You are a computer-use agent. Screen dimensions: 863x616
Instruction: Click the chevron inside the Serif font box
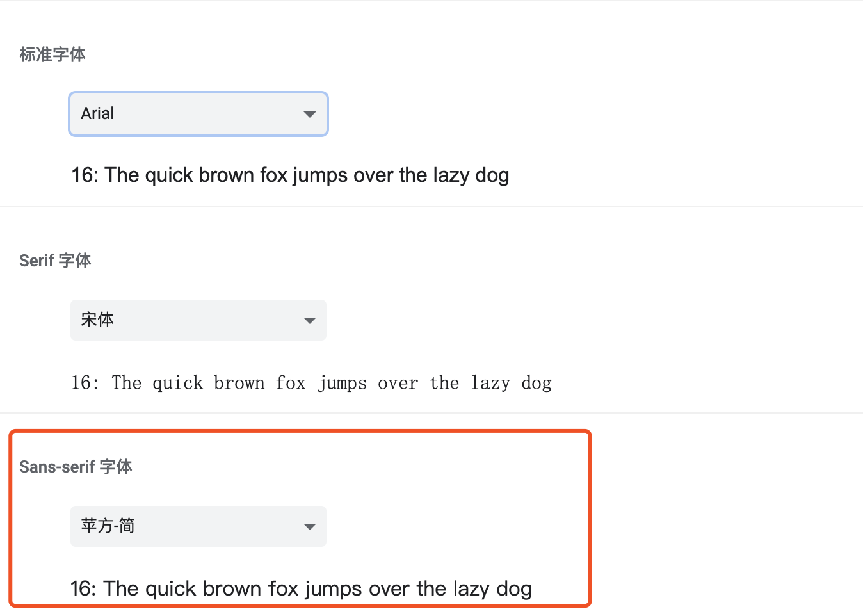tap(310, 320)
